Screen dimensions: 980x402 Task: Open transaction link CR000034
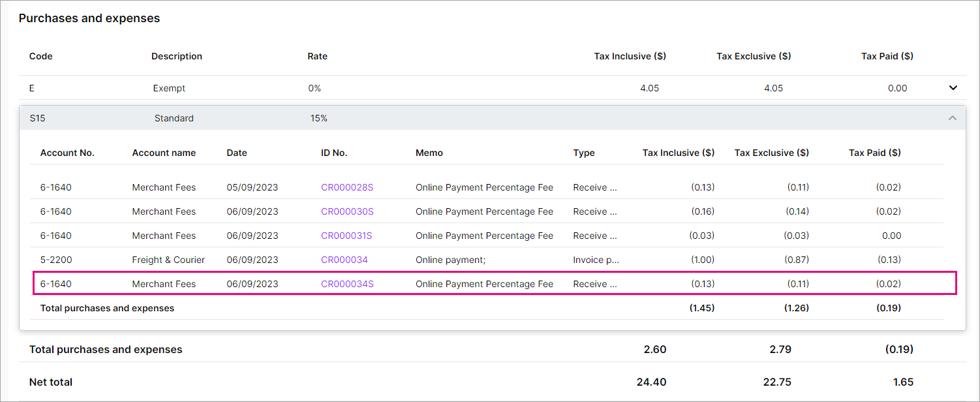tap(344, 260)
